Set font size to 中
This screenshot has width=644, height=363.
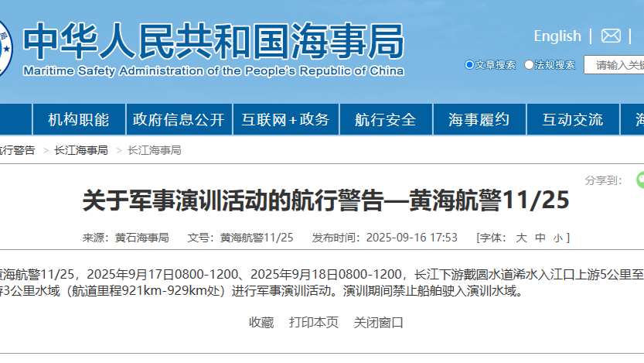(x=540, y=238)
